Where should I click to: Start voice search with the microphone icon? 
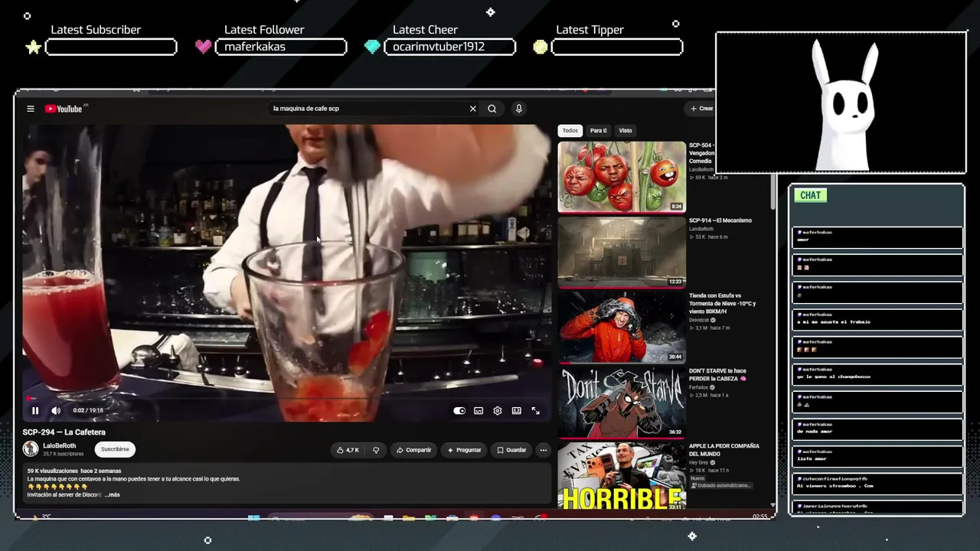point(518,109)
